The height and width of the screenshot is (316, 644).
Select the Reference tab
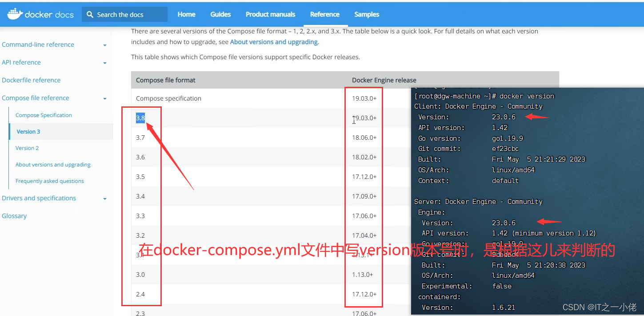pyautogui.click(x=325, y=14)
